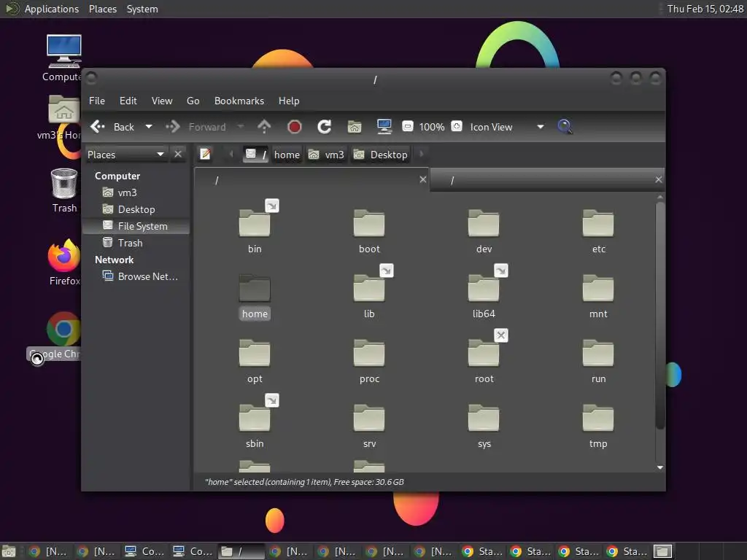Select the home folder icon
Viewport: 747px width, 560px height.
pyautogui.click(x=255, y=288)
